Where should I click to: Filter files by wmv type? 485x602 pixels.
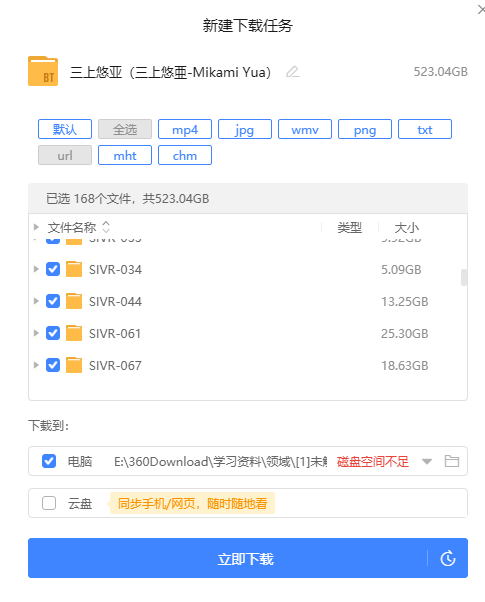(x=305, y=129)
